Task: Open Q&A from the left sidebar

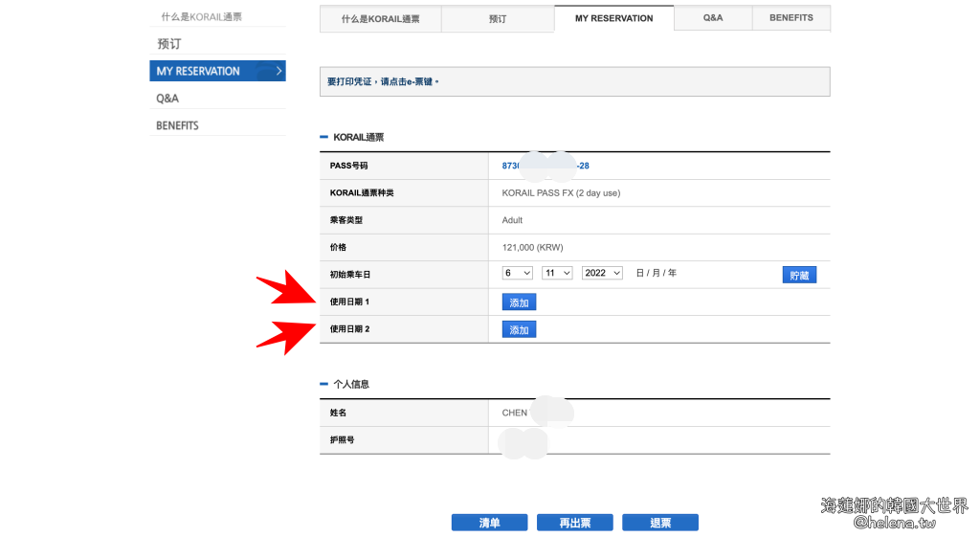Action: click(x=167, y=99)
